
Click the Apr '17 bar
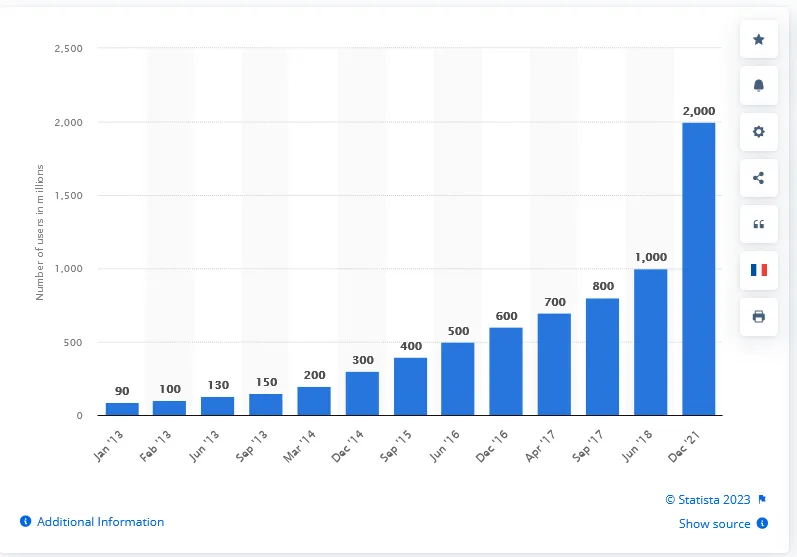554,364
